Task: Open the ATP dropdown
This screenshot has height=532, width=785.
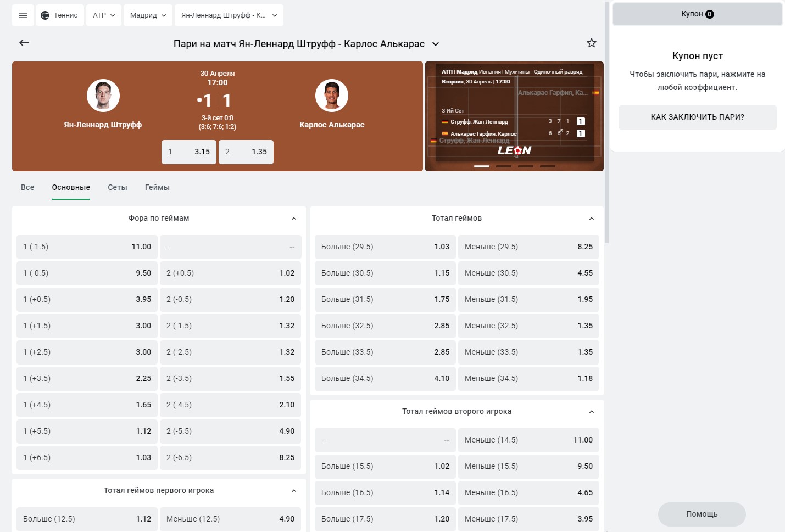Action: pos(104,15)
